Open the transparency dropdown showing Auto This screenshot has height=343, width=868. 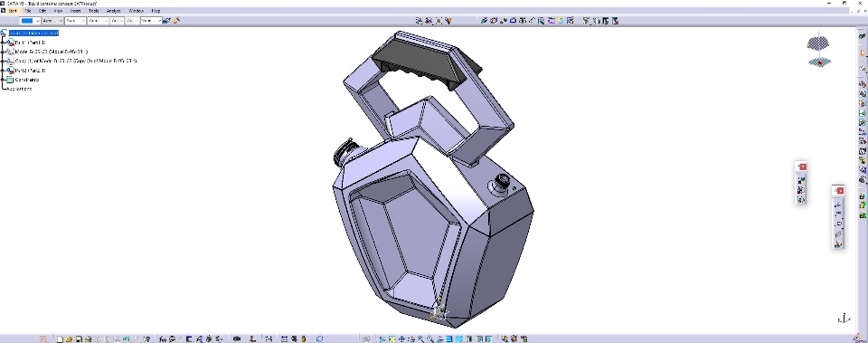click(52, 21)
